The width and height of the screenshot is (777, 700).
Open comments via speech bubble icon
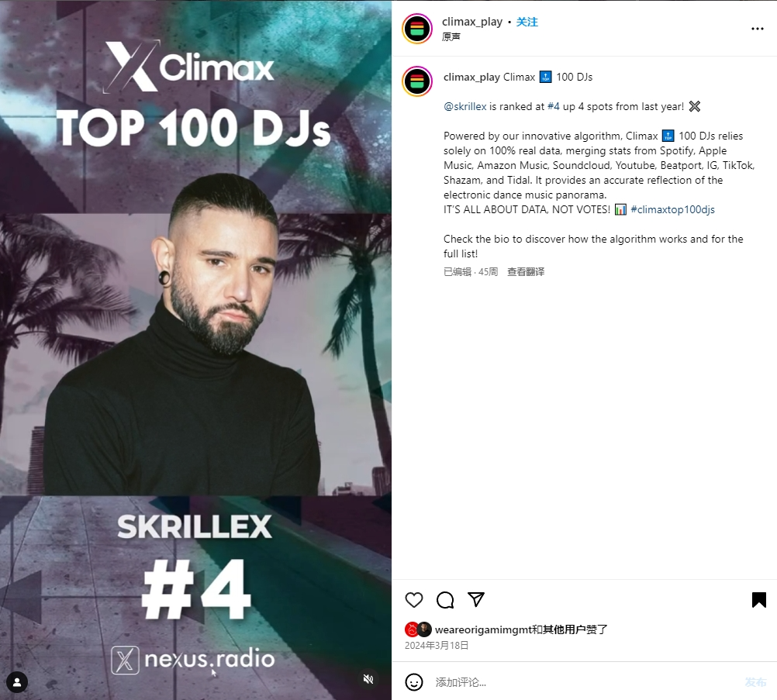point(445,600)
